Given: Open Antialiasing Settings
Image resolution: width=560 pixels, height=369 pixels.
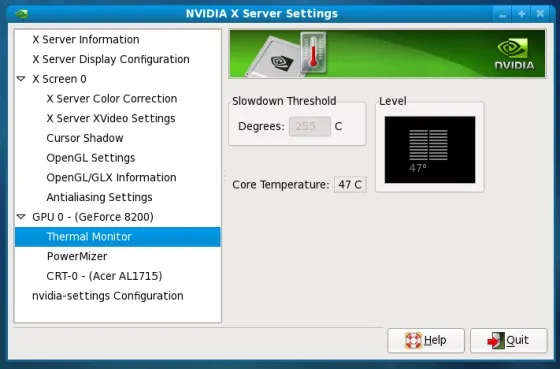Looking at the screenshot, I should point(99,197).
